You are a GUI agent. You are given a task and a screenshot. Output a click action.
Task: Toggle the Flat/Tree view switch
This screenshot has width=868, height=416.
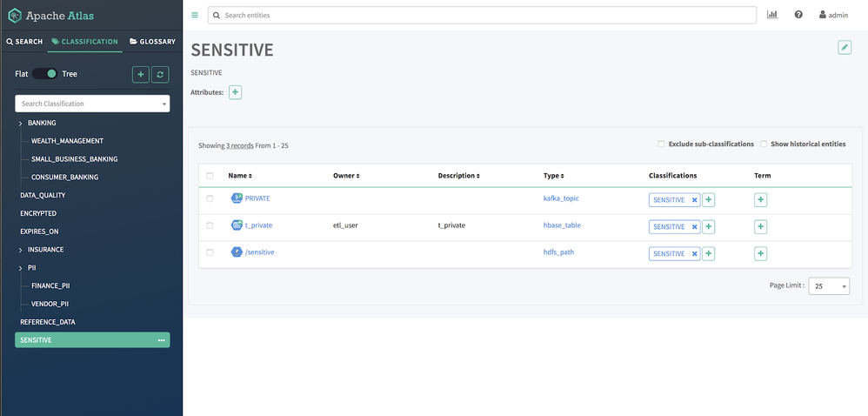[x=45, y=74]
